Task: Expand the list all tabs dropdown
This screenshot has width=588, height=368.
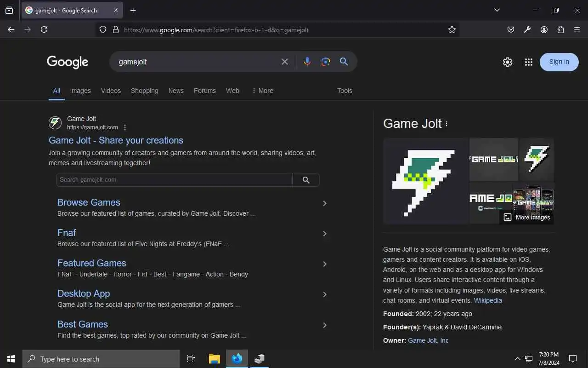Action: [497, 10]
